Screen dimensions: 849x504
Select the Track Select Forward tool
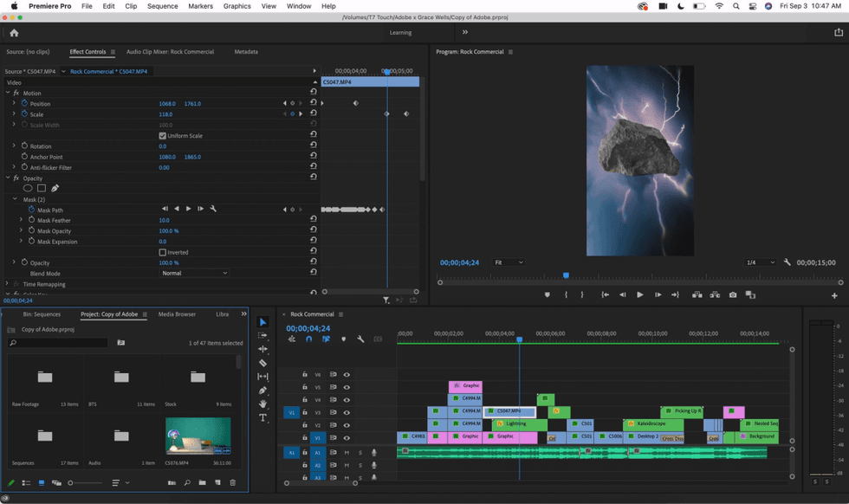coord(263,336)
